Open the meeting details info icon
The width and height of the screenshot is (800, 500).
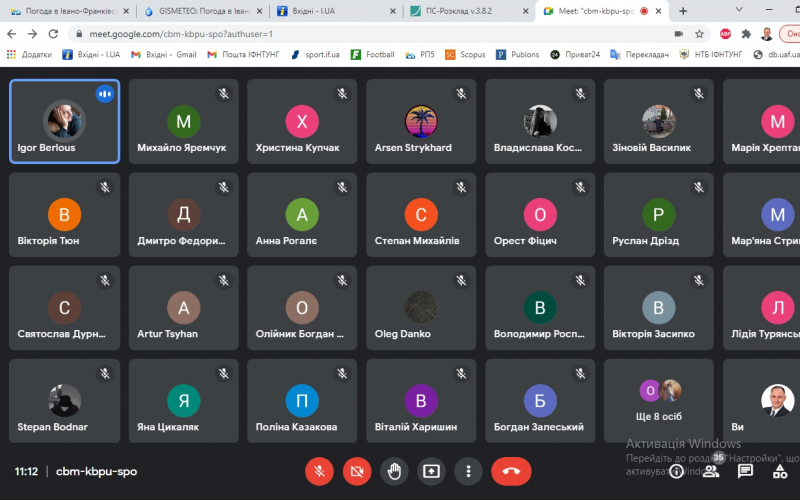677,471
